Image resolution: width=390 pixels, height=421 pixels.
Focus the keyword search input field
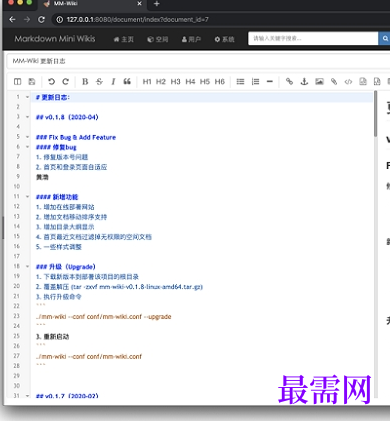[x=313, y=39]
